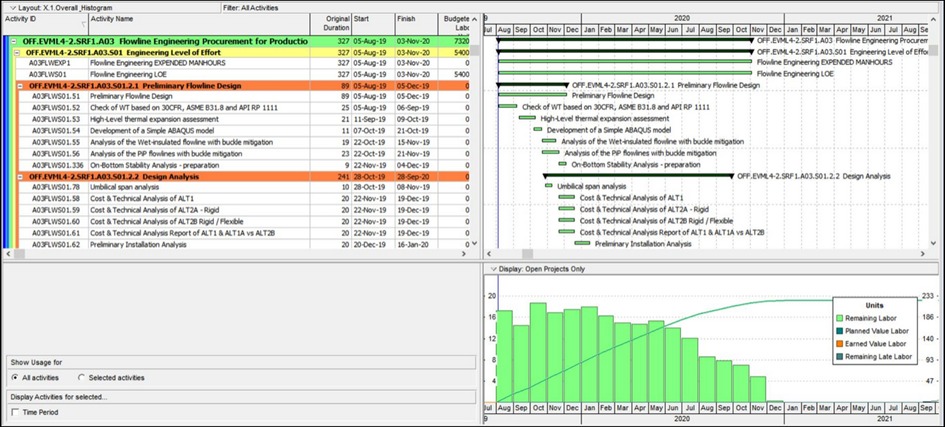Click the Activity ID sort indicator icon
The width and height of the screenshot is (945, 427).
[84, 24]
